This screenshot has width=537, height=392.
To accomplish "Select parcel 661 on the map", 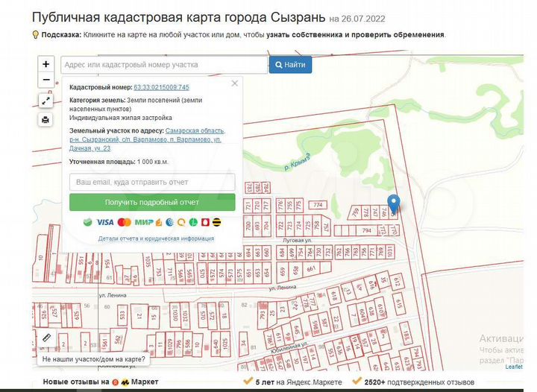I will pyautogui.click(x=311, y=268).
